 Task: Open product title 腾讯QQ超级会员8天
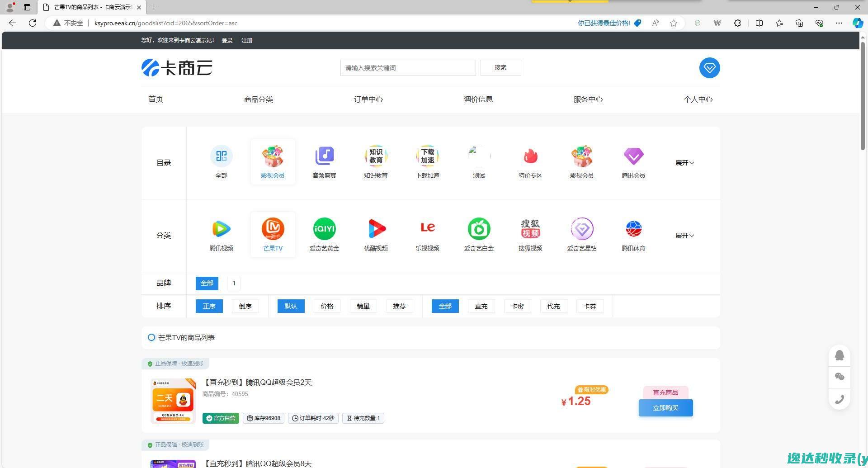coord(257,463)
